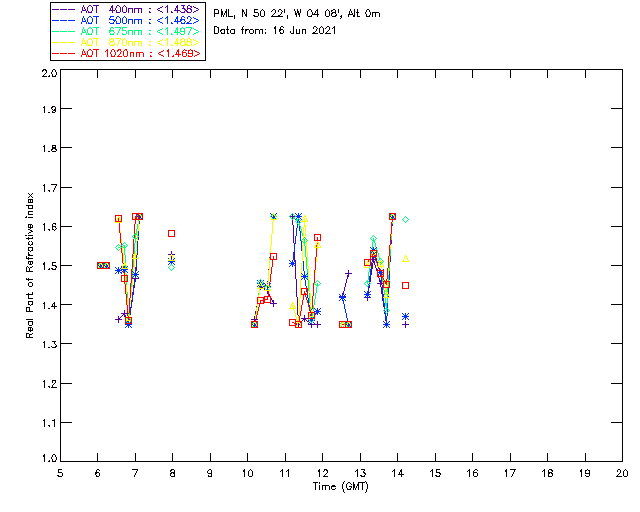
Task: Click the PML site location title text
Action: (297, 14)
